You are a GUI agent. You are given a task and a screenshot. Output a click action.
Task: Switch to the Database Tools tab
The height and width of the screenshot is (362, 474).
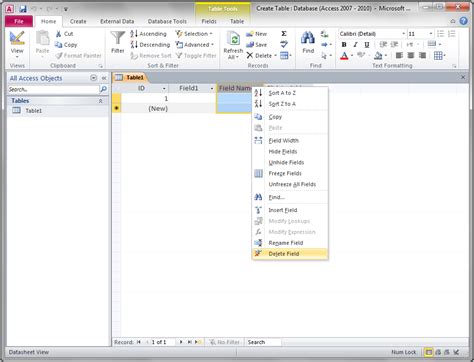coord(167,21)
